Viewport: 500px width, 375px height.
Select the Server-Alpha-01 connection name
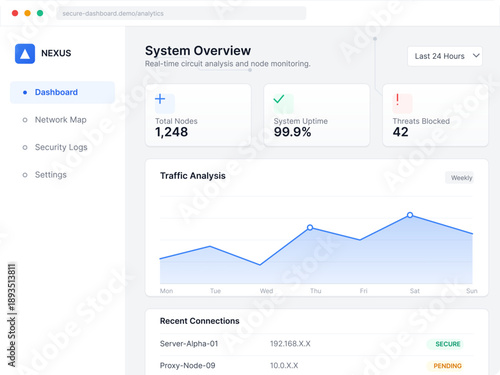(x=189, y=344)
